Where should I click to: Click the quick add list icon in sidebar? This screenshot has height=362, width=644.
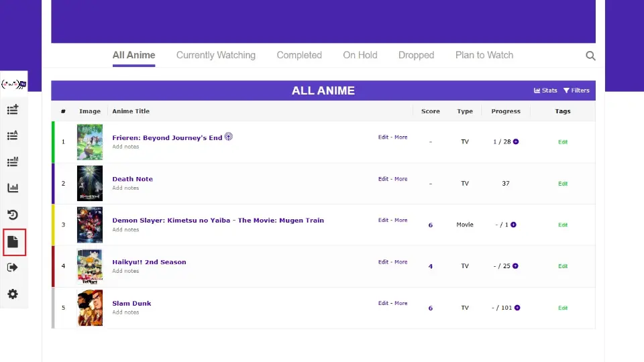[13, 109]
